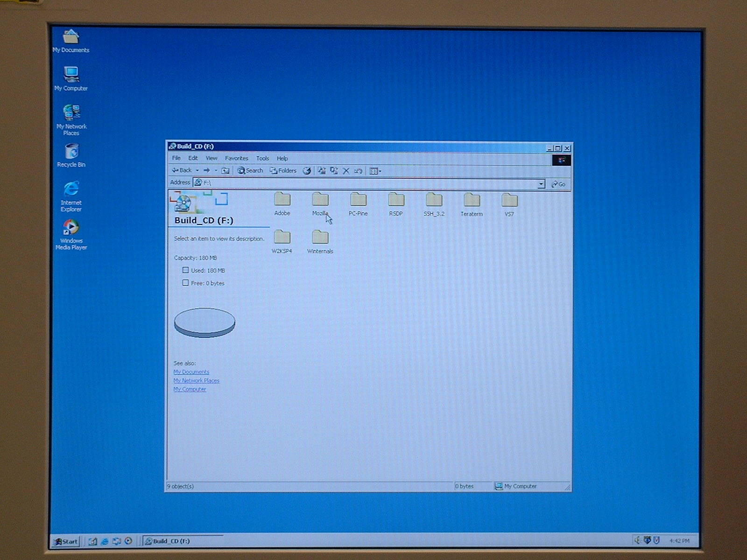Open the Tools menu
The width and height of the screenshot is (747, 560).
(x=262, y=158)
